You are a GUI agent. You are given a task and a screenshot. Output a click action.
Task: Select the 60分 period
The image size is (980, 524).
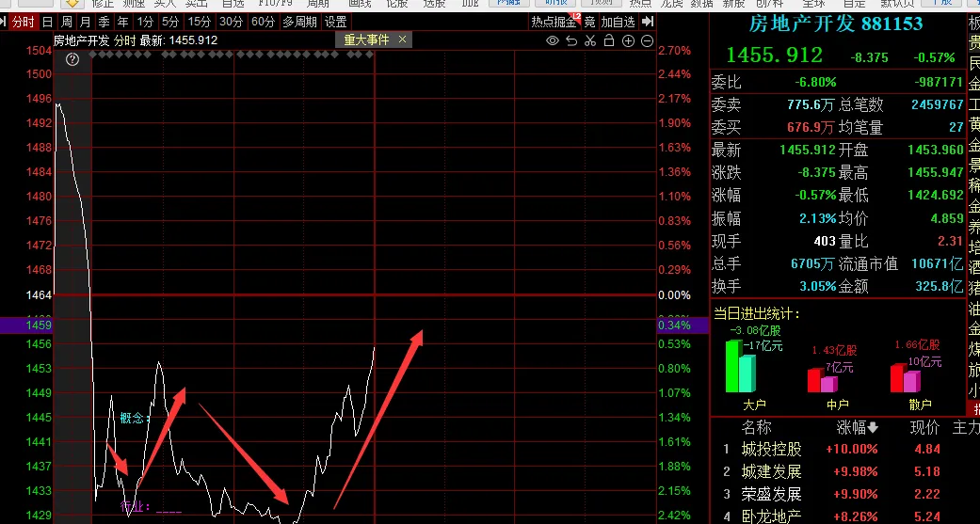[264, 23]
